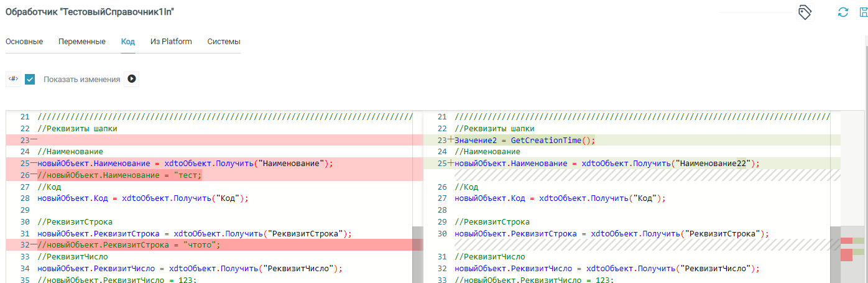Click the tags icon in header
Screen dimensions: 868x283
(805, 12)
